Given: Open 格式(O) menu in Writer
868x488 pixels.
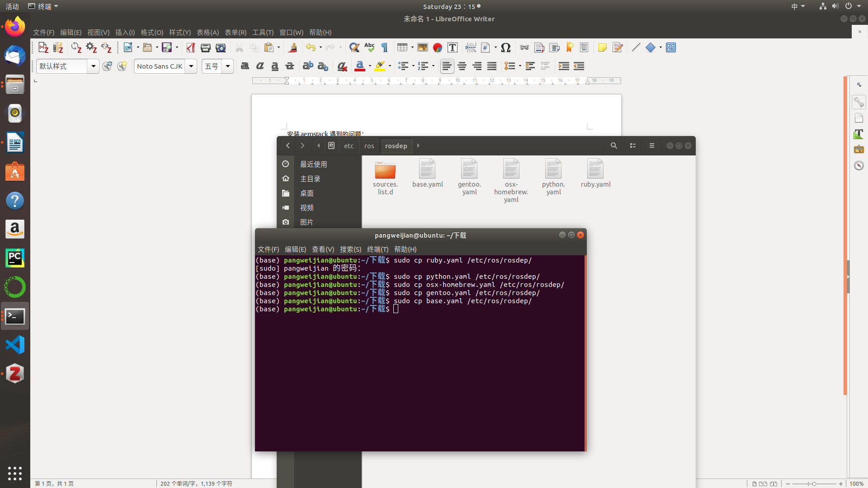Looking at the screenshot, I should point(152,33).
